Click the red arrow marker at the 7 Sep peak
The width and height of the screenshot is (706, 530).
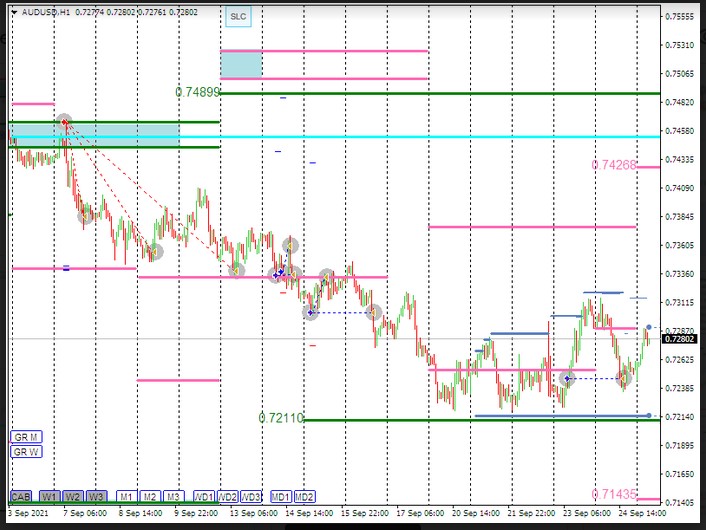coord(65,122)
